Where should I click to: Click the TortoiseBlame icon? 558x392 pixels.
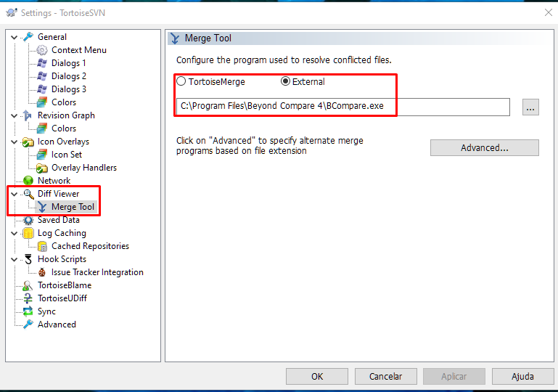(x=28, y=285)
